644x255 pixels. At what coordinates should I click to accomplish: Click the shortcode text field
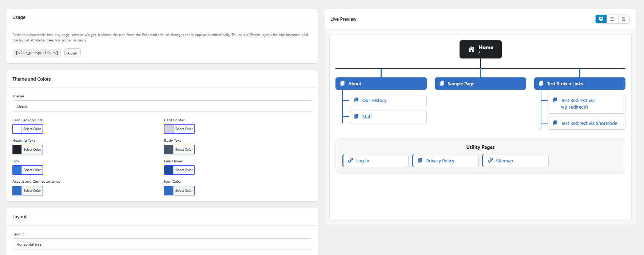pyautogui.click(x=37, y=53)
